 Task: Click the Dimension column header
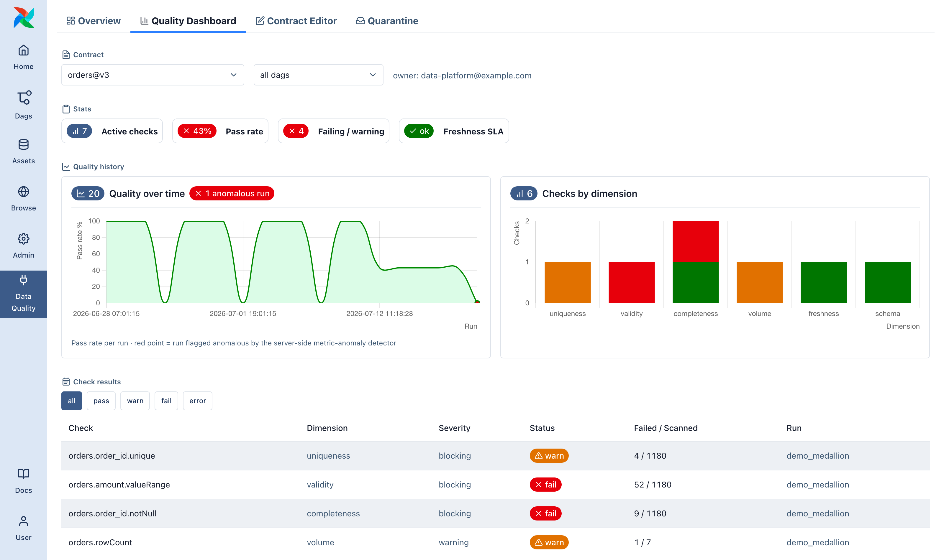pos(327,428)
